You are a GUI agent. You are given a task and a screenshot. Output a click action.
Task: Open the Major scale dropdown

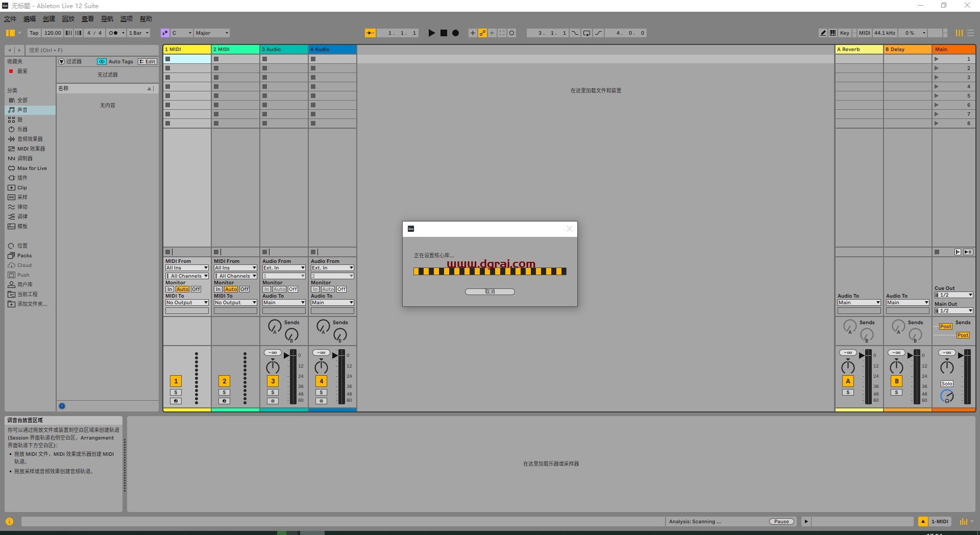coord(212,33)
